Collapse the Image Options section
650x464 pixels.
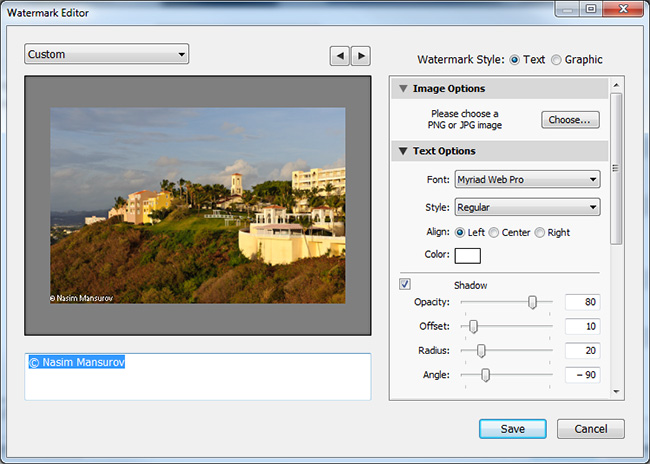[x=403, y=89]
